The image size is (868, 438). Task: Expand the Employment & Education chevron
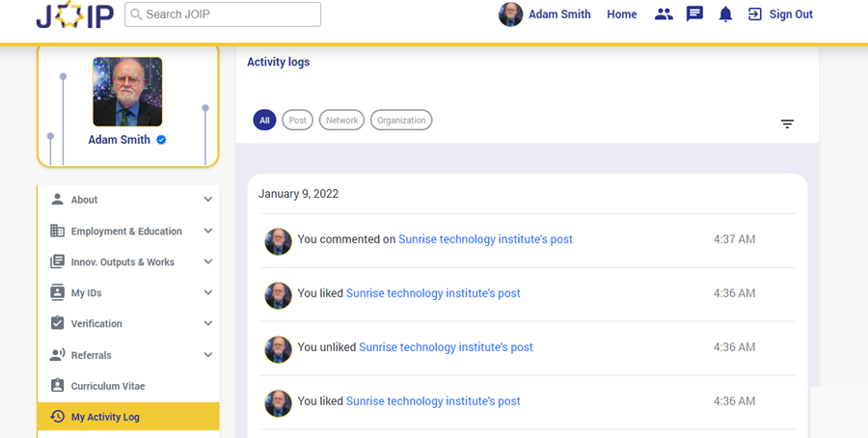208,232
